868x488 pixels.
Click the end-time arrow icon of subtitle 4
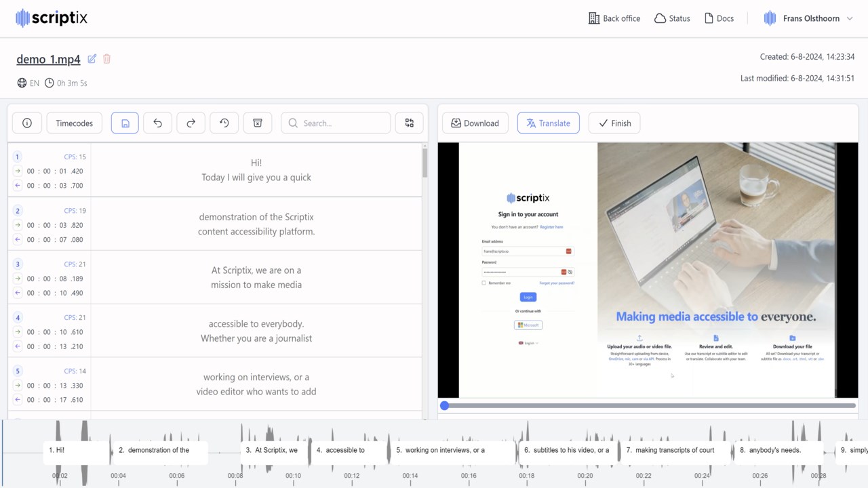(18, 346)
